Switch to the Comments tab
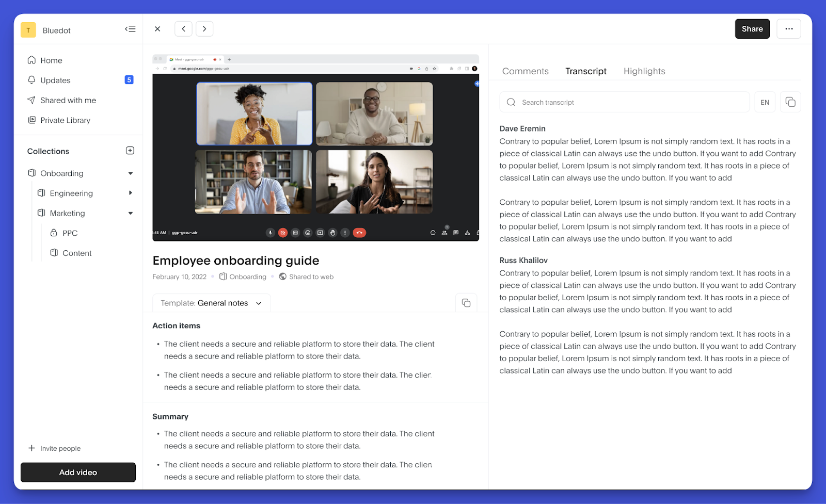This screenshot has height=504, width=826. [x=526, y=71]
